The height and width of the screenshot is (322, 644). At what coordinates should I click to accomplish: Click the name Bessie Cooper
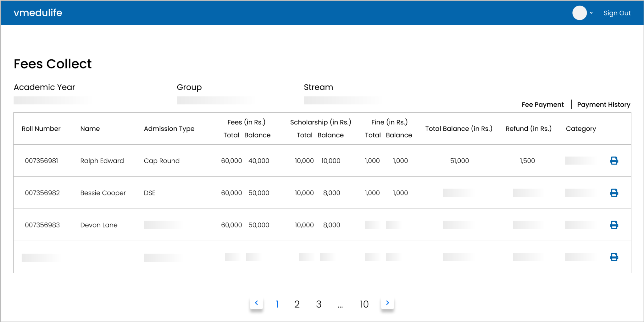click(103, 193)
